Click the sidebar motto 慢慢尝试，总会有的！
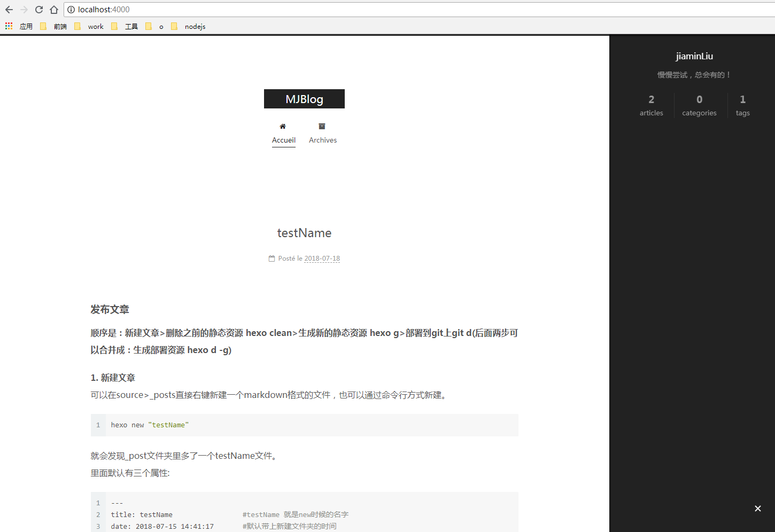 tap(694, 75)
